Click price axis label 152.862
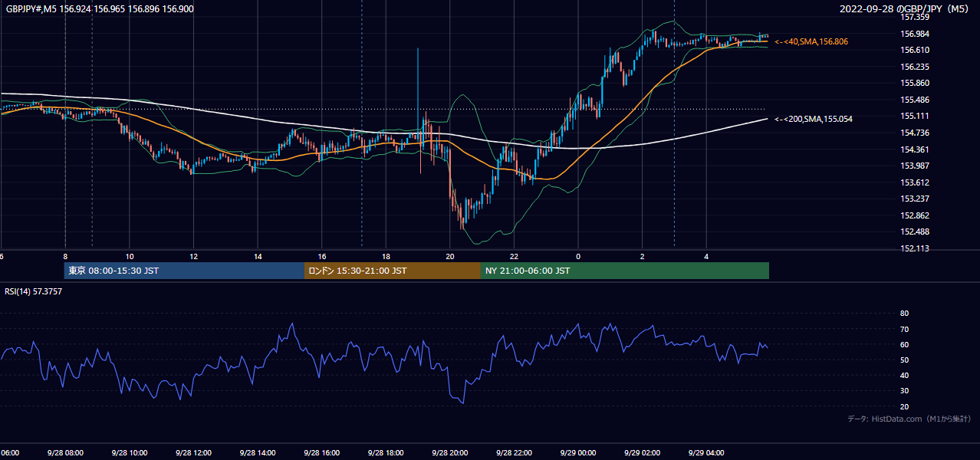Screen dimensions: 980x460 pyautogui.click(x=916, y=215)
